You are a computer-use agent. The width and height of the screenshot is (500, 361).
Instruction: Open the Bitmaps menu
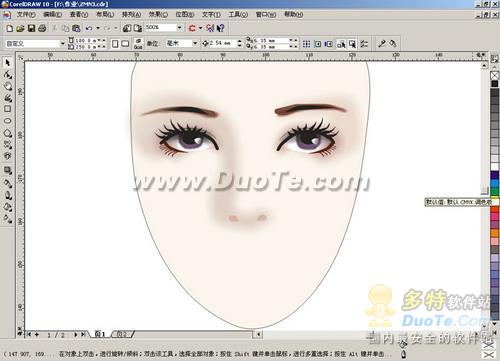185,14
